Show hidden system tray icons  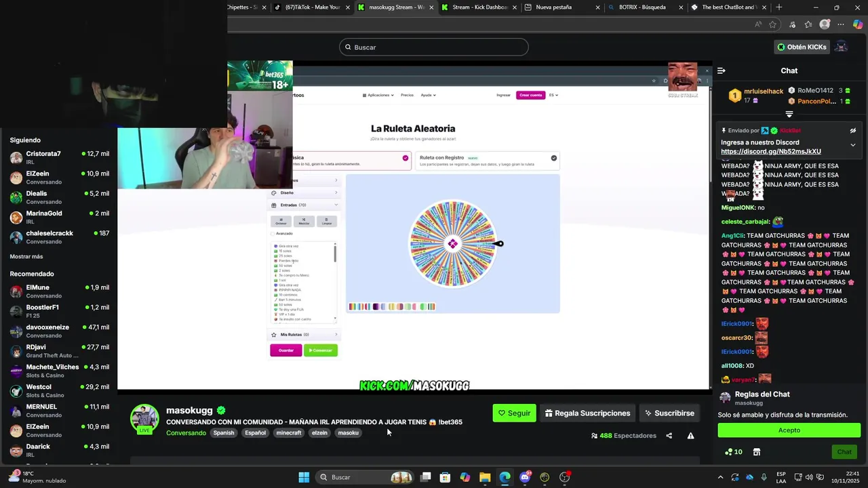point(720,477)
